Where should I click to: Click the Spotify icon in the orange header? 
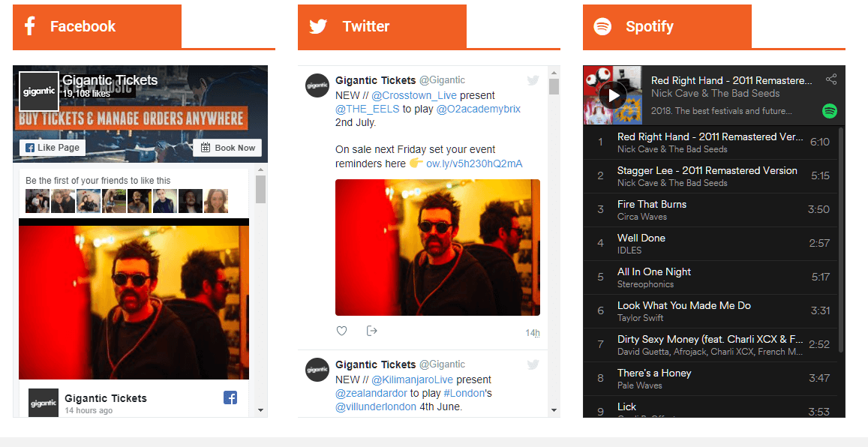point(602,25)
